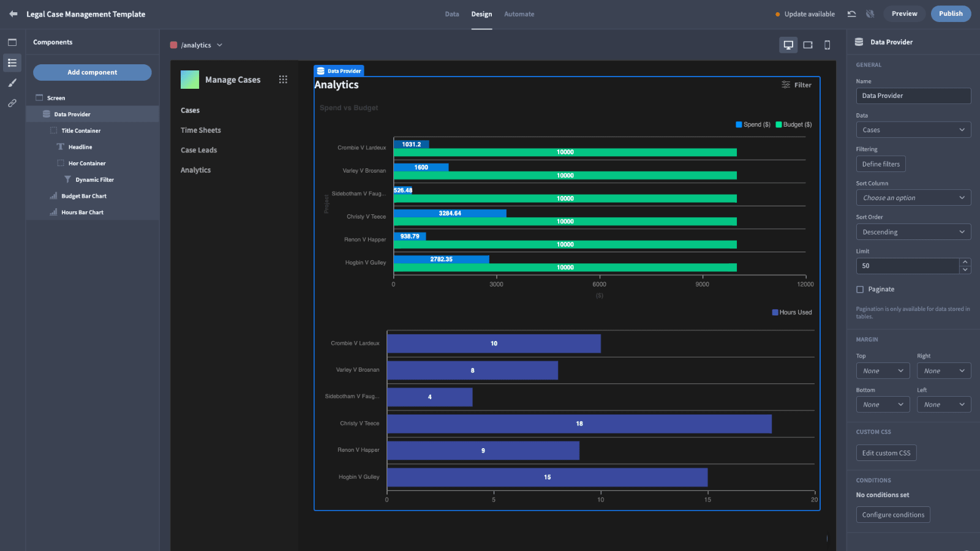Image resolution: width=980 pixels, height=551 pixels.
Task: Open the theme paintbrush icon
Action: point(12,83)
